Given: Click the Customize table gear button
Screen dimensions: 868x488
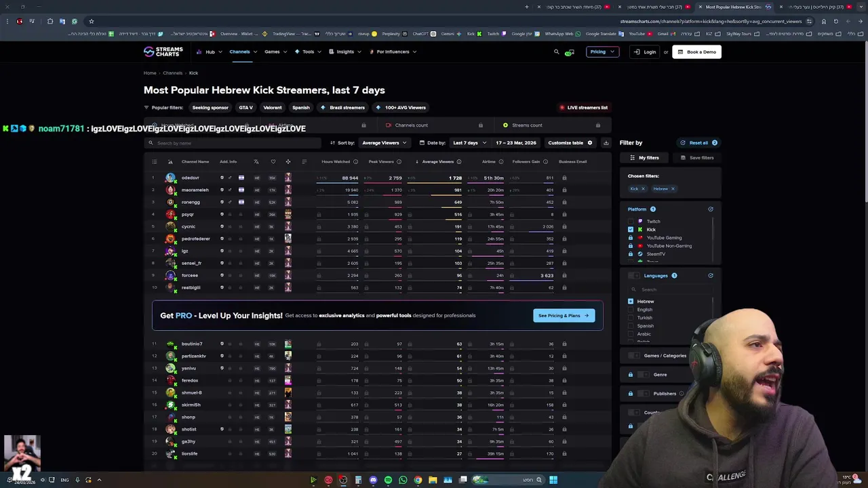Looking at the screenshot, I should point(570,143).
